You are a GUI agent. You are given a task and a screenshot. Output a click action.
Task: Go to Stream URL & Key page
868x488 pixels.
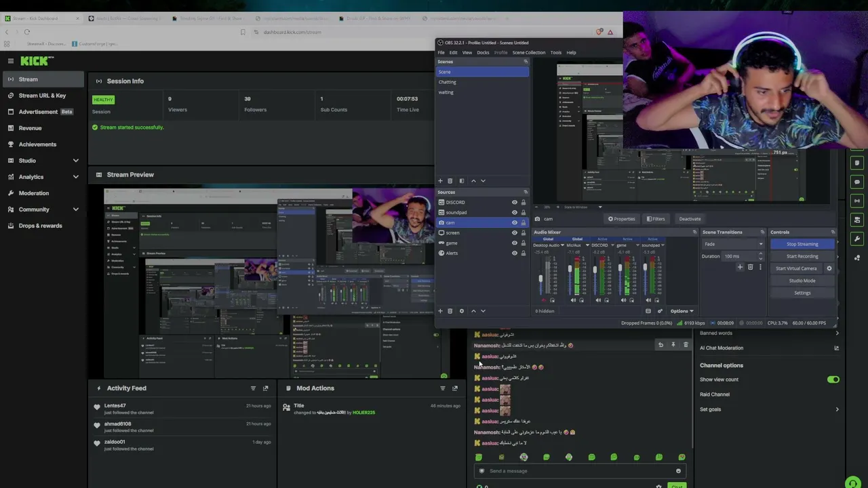[x=42, y=96]
